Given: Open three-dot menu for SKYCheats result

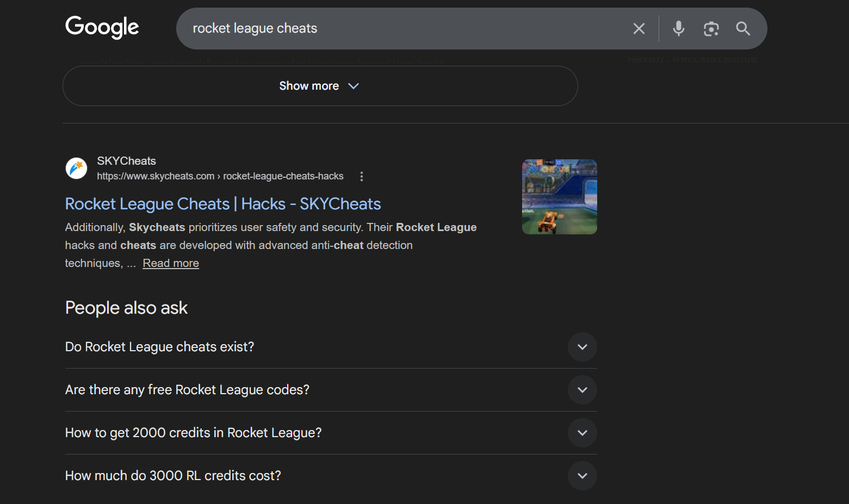Looking at the screenshot, I should (x=362, y=176).
